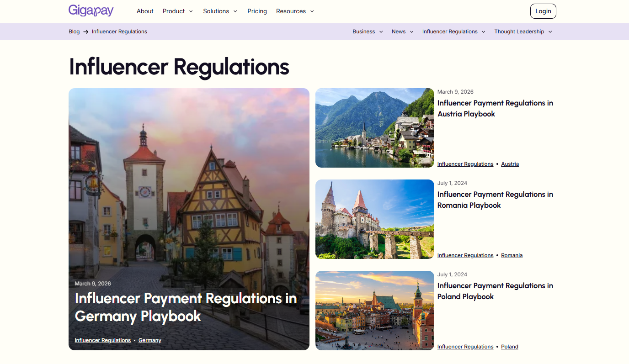Open the Romania Playbook article title
629x364 pixels.
pos(495,200)
